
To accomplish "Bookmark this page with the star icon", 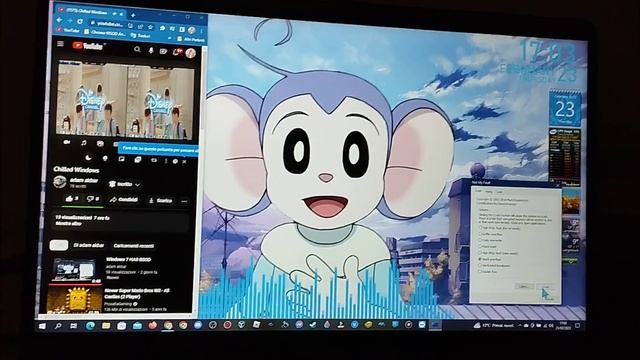I will 150,27.
